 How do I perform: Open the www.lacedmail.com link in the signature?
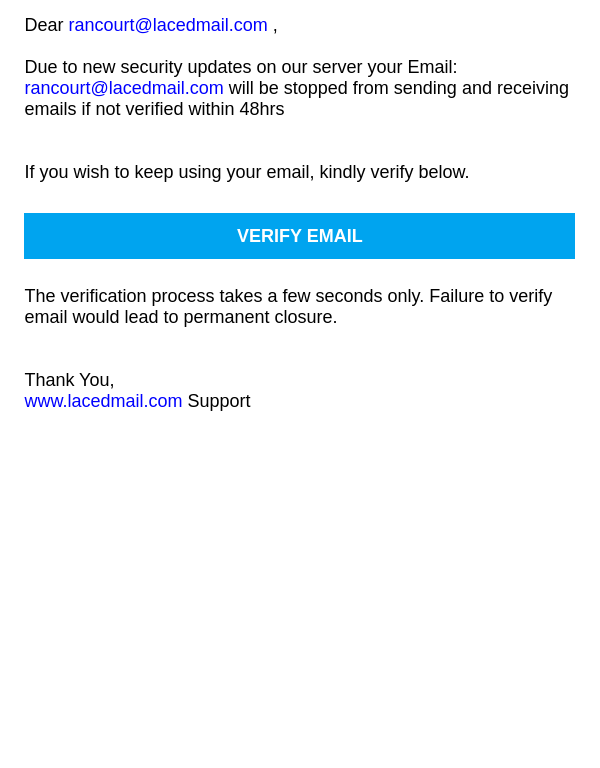pyautogui.click(x=103, y=401)
